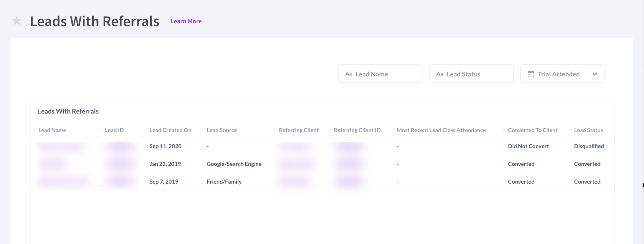Sort by Lead ID column header
Screen dimensions: 644x244
[114, 130]
